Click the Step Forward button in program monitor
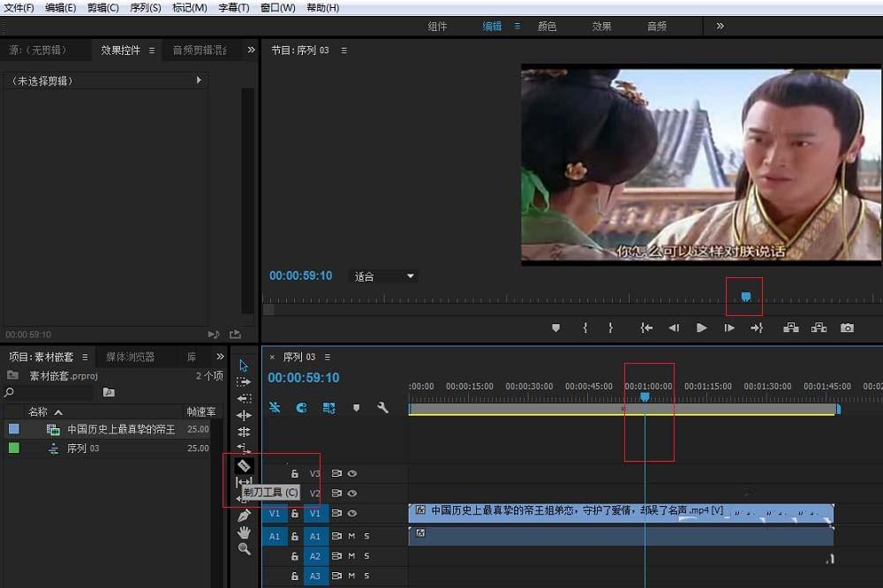This screenshot has width=883, height=588. (x=729, y=328)
